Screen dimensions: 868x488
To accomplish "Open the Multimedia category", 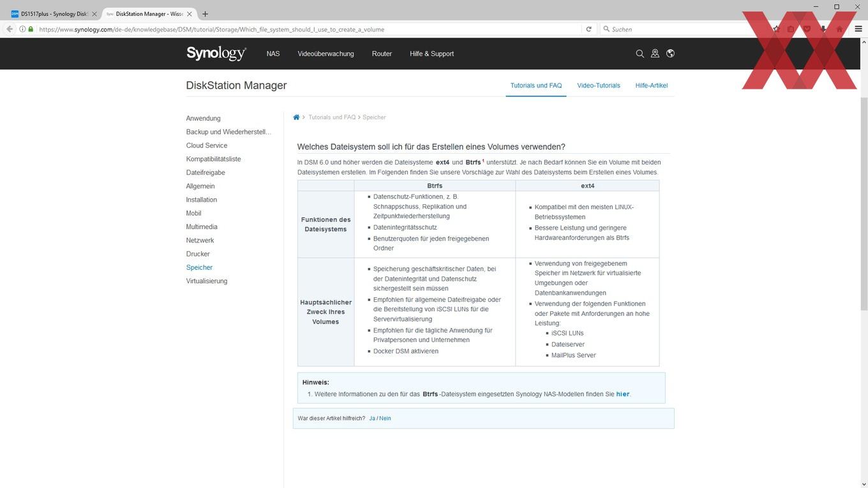I will [202, 227].
